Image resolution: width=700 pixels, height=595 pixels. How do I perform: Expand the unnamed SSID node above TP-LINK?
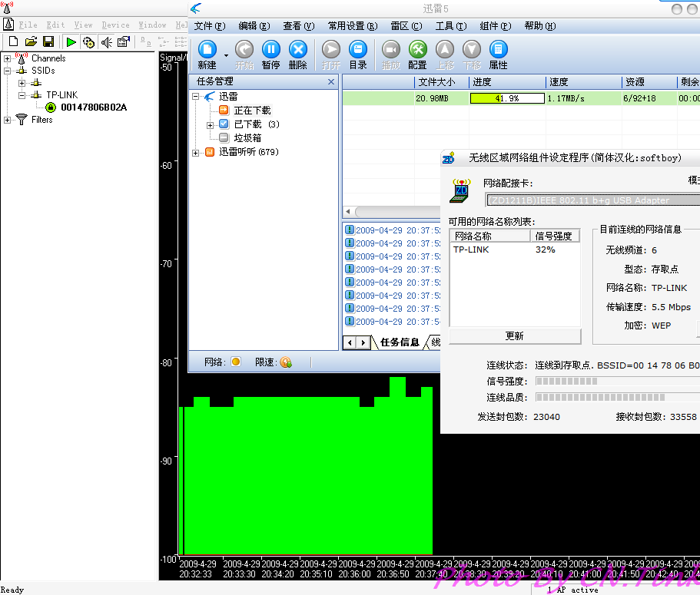click(x=22, y=83)
